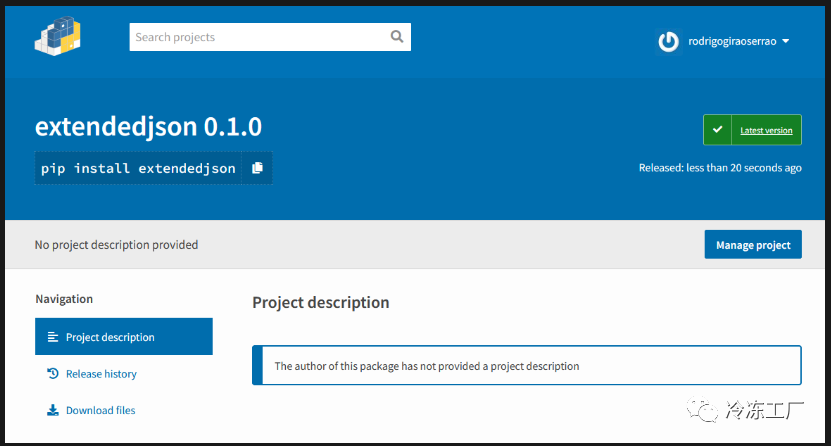Click No project description provided text

point(116,245)
